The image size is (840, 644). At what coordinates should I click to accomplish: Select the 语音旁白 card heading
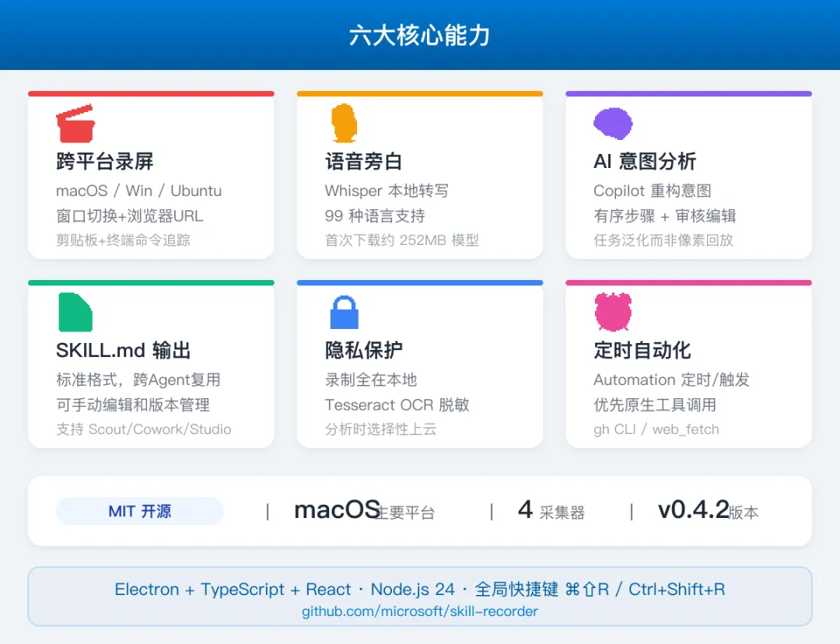364,161
